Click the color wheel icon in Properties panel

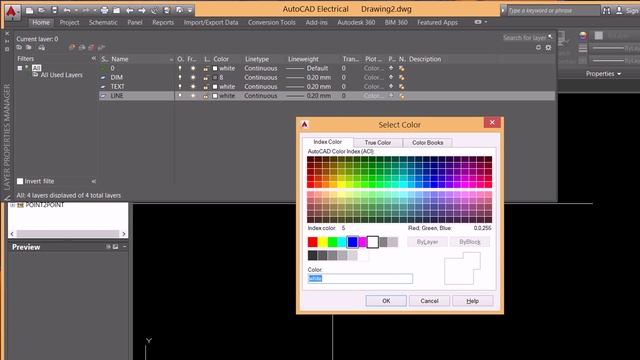click(x=583, y=36)
